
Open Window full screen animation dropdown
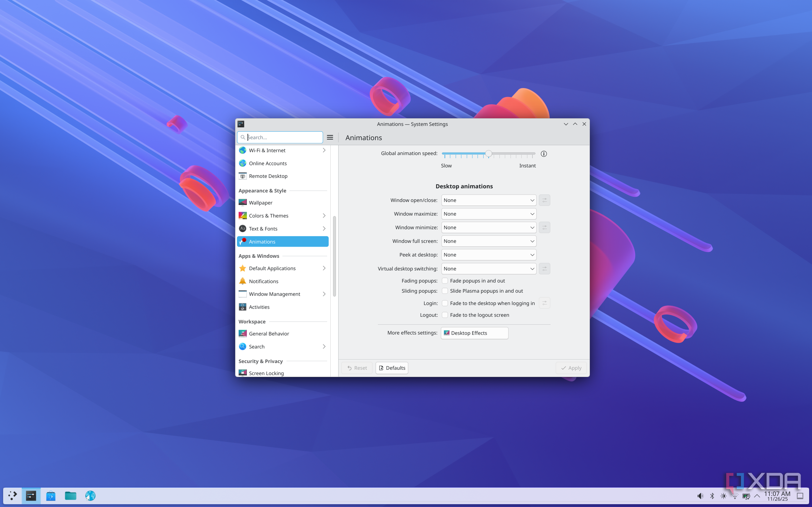point(489,241)
